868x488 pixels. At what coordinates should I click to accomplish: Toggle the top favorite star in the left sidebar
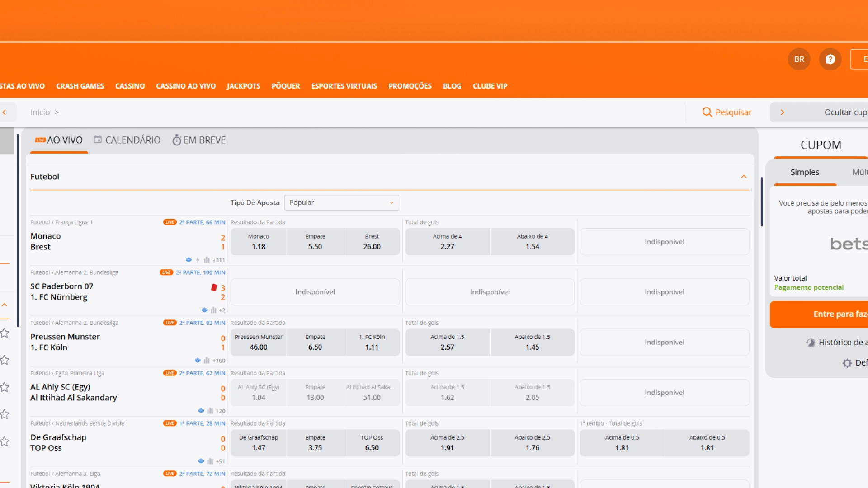pos(5,333)
